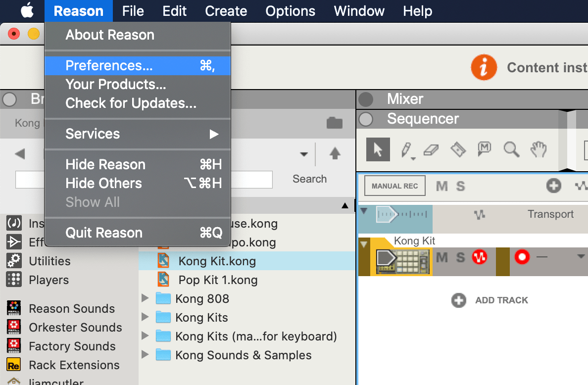Select the Mute tool speech-bubble icon

pos(485,149)
